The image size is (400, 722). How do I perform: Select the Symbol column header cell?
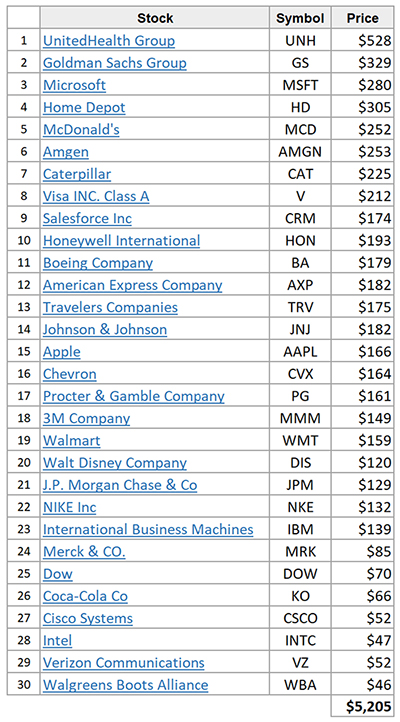[x=300, y=18]
